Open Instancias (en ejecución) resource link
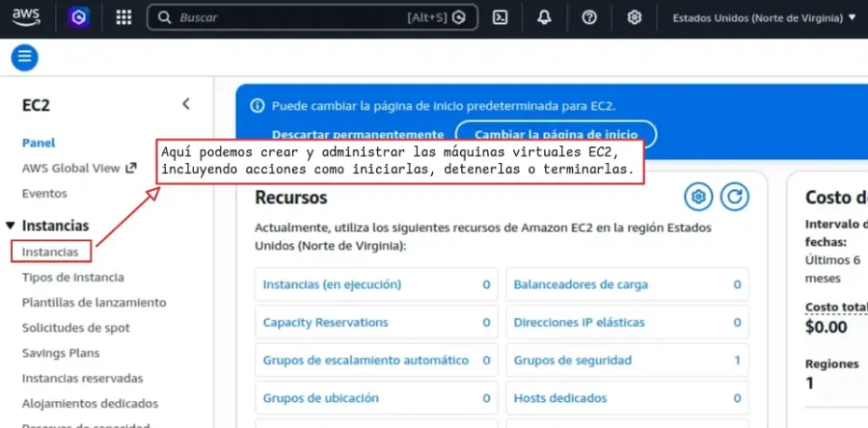The height and width of the screenshot is (428, 868). 332,284
